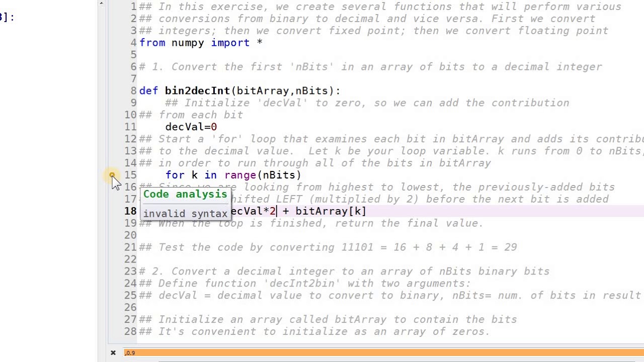
Task: Click the small X icon below the editor
Action: [113, 353]
